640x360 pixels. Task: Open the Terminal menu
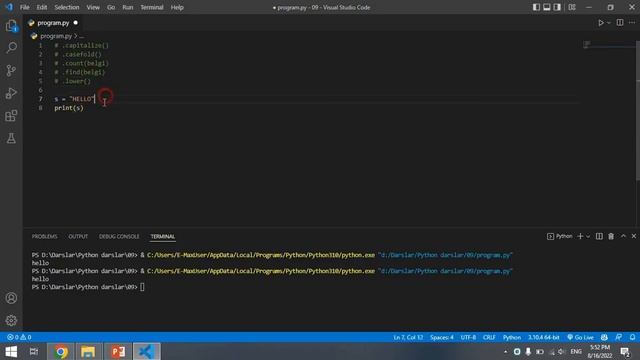point(152,7)
